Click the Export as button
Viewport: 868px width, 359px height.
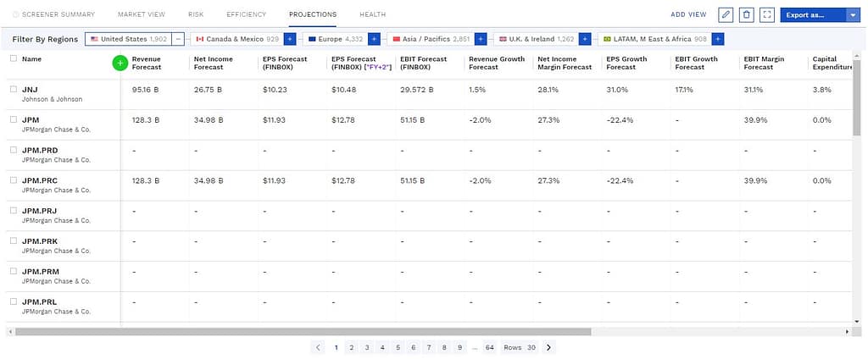(x=813, y=15)
